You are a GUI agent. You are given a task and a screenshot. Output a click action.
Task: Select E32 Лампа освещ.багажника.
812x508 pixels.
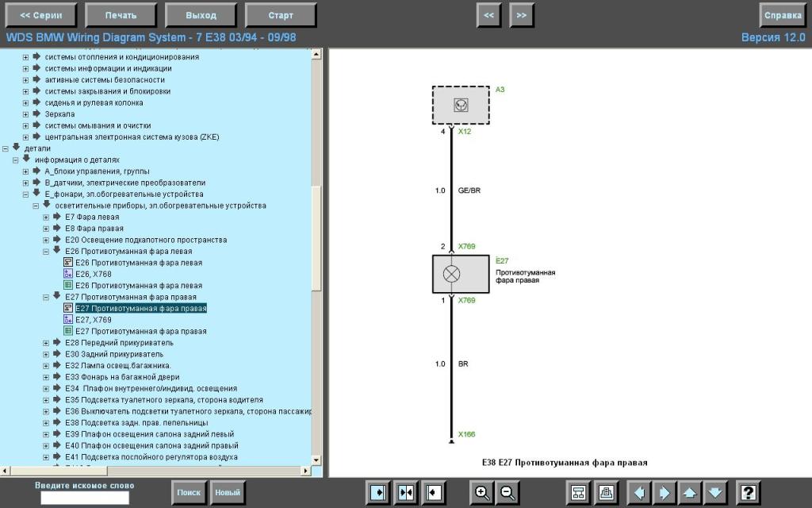point(118,365)
